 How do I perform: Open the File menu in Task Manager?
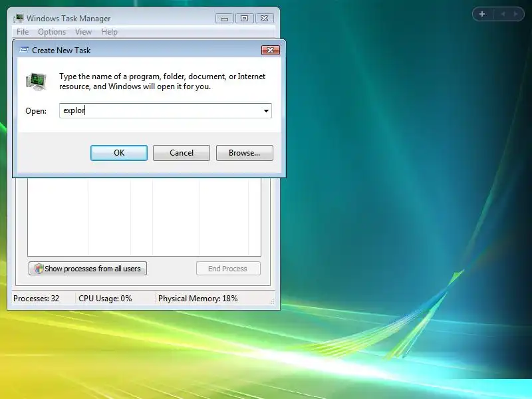pyautogui.click(x=23, y=32)
